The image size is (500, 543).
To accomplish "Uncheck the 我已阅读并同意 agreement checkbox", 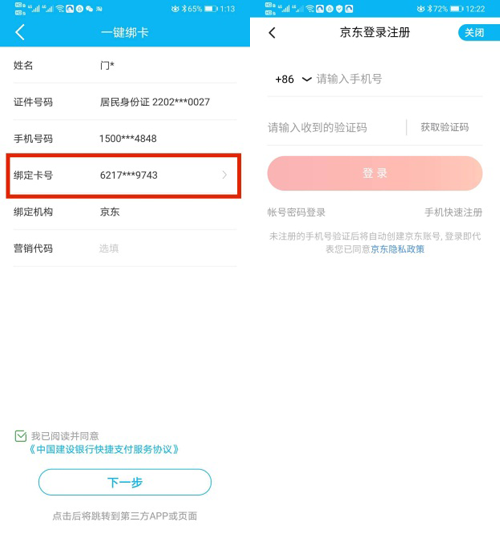I will (21, 436).
